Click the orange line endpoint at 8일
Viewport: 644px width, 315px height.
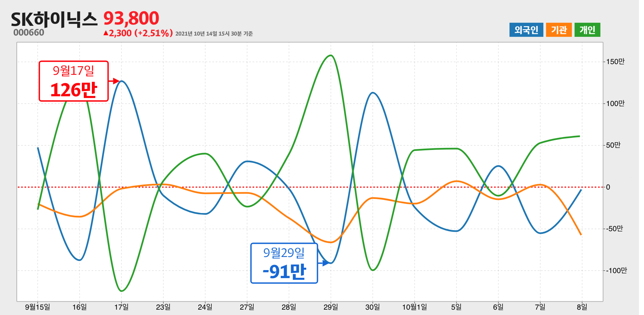coord(581,234)
